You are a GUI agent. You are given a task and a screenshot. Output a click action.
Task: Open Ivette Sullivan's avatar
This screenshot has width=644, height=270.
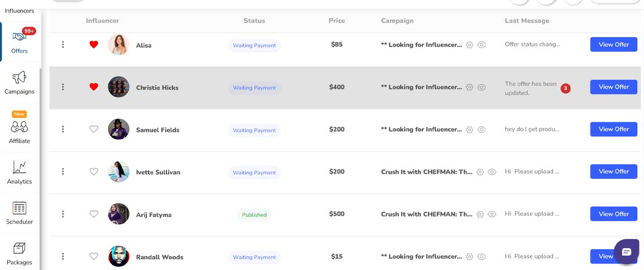pos(118,172)
